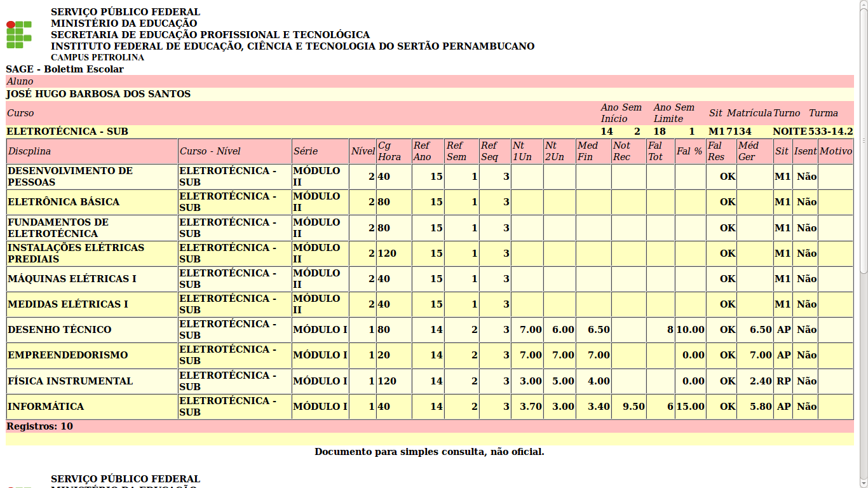Click the 120 Cg Hora value for INSTALAÇÕES ELÉTRICAS
Image resolution: width=868 pixels, height=488 pixels.
pyautogui.click(x=387, y=254)
